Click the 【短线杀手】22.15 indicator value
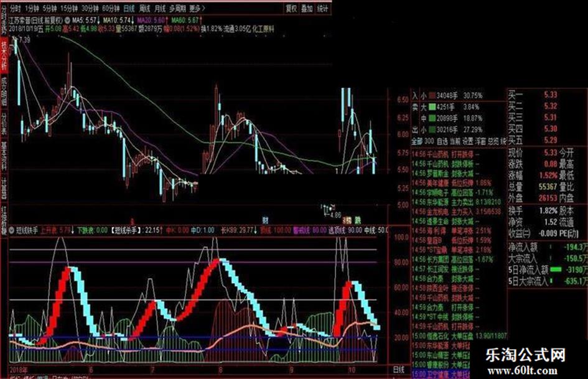The image size is (588, 379). (137, 230)
